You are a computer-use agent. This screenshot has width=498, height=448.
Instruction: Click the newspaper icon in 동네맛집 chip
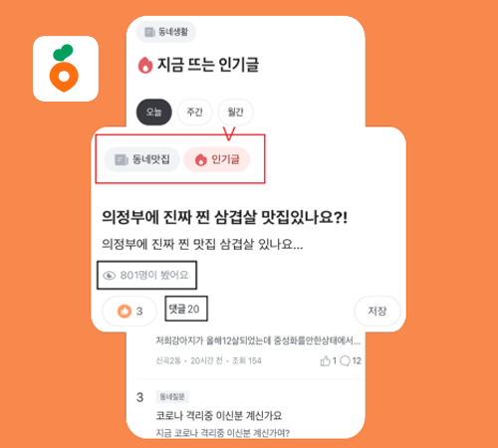(x=122, y=159)
